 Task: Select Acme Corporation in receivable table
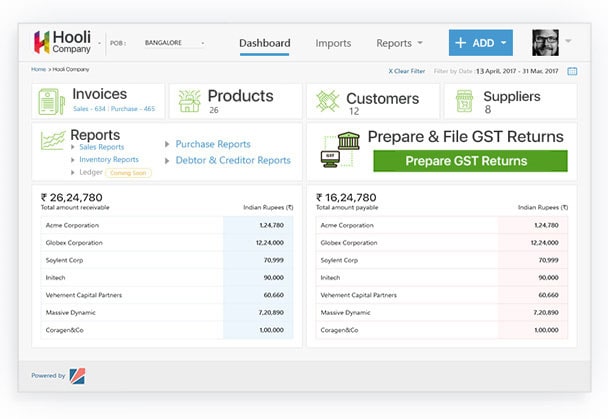pyautogui.click(x=167, y=225)
